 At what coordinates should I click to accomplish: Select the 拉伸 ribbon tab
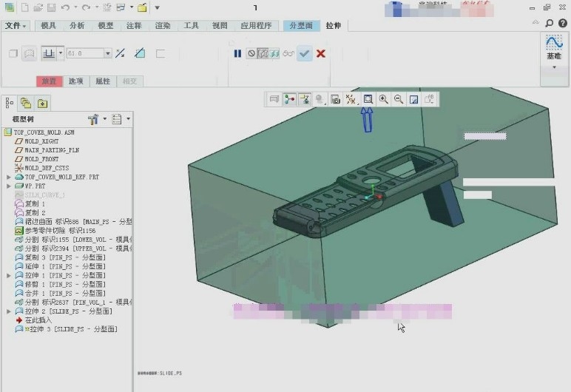tap(333, 25)
